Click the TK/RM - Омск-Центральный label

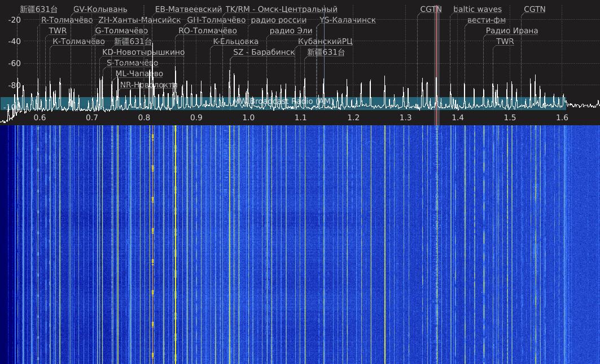[281, 9]
